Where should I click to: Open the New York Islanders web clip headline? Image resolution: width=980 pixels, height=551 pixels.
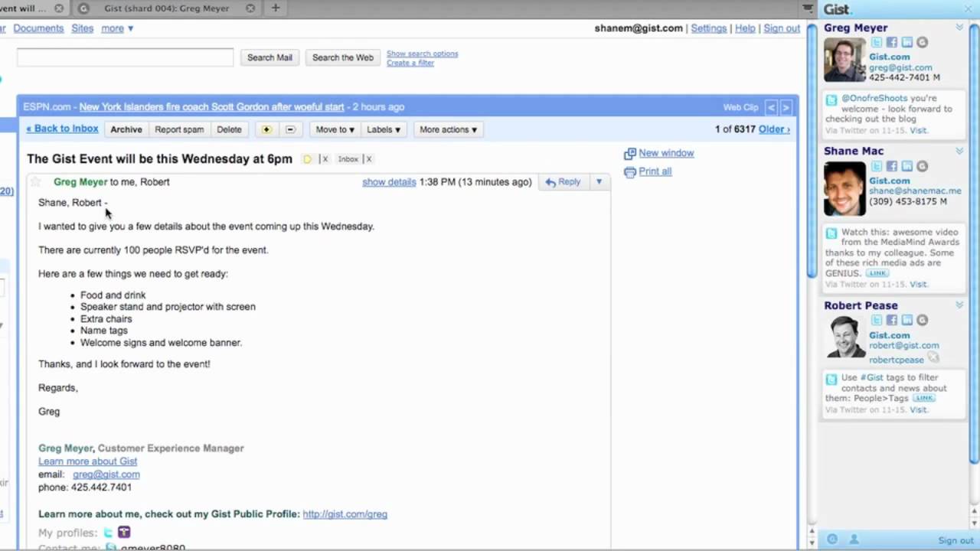tap(212, 107)
